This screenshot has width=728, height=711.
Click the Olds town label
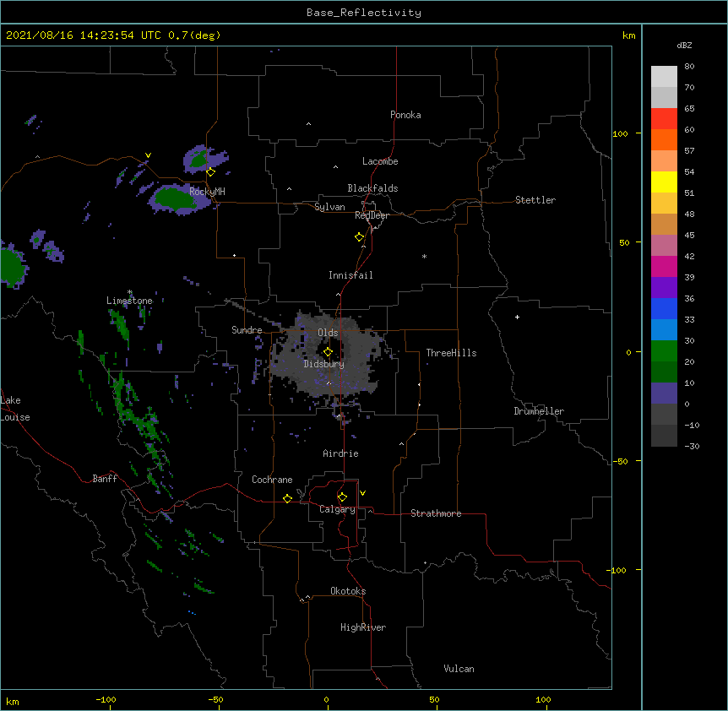328,333
